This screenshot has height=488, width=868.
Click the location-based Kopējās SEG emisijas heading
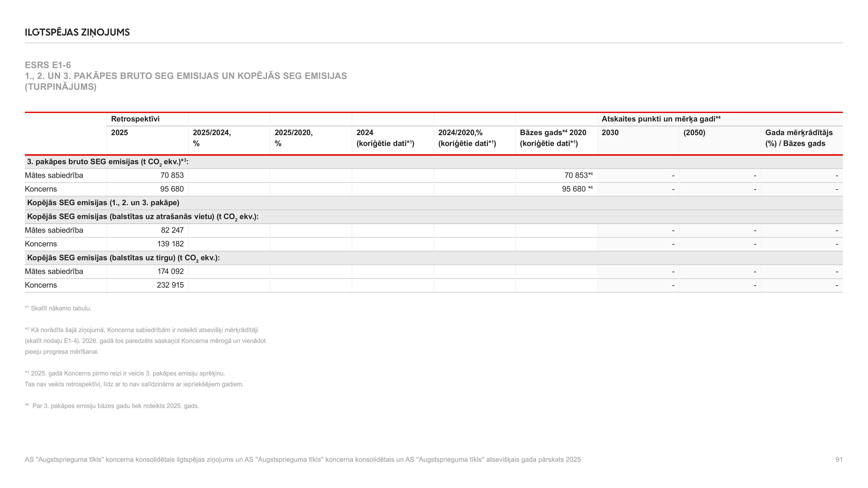point(143,217)
